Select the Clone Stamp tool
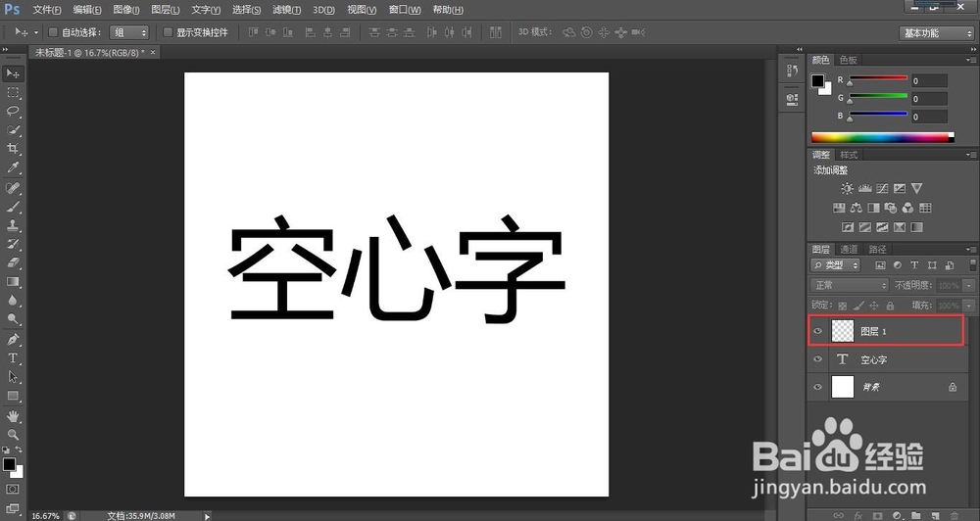The image size is (980, 521). coord(13,225)
